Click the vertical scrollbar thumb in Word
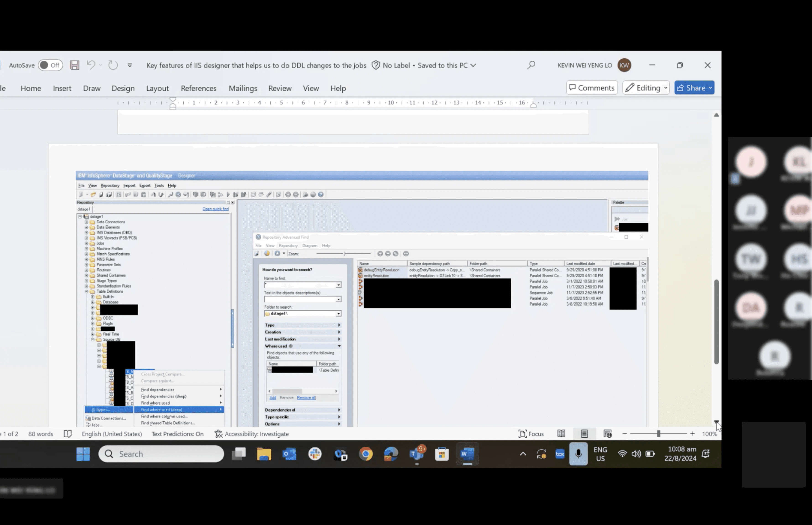The height and width of the screenshot is (525, 812). coord(716,322)
